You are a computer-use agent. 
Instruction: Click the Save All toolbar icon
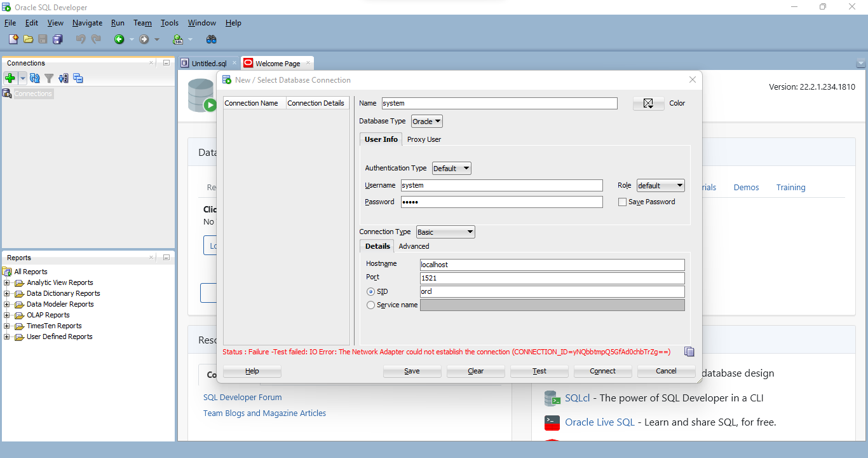58,39
